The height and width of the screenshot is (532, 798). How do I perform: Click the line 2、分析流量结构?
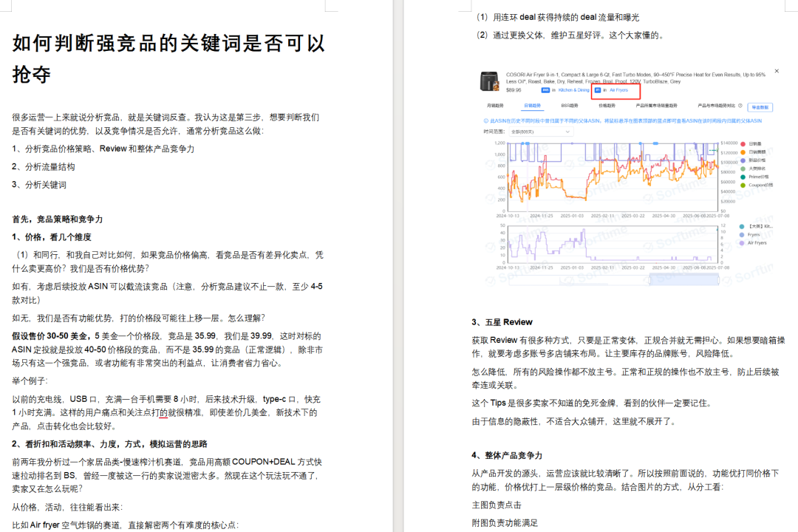[x=44, y=166]
